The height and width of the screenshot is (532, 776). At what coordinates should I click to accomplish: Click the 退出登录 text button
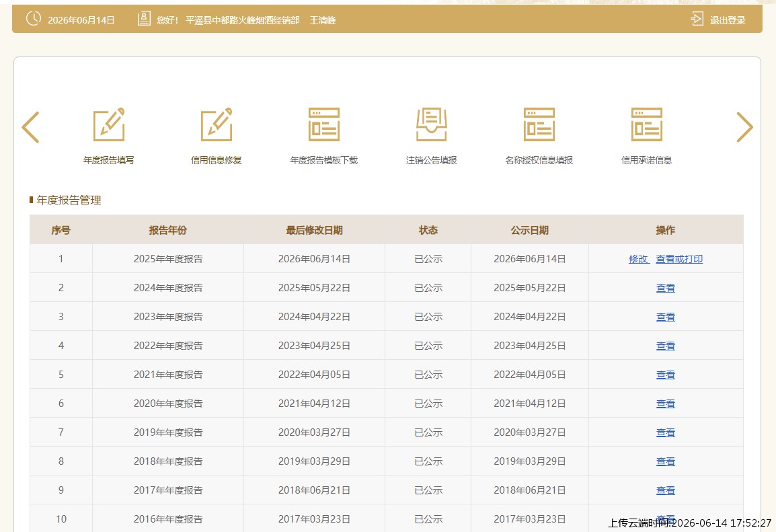(728, 20)
